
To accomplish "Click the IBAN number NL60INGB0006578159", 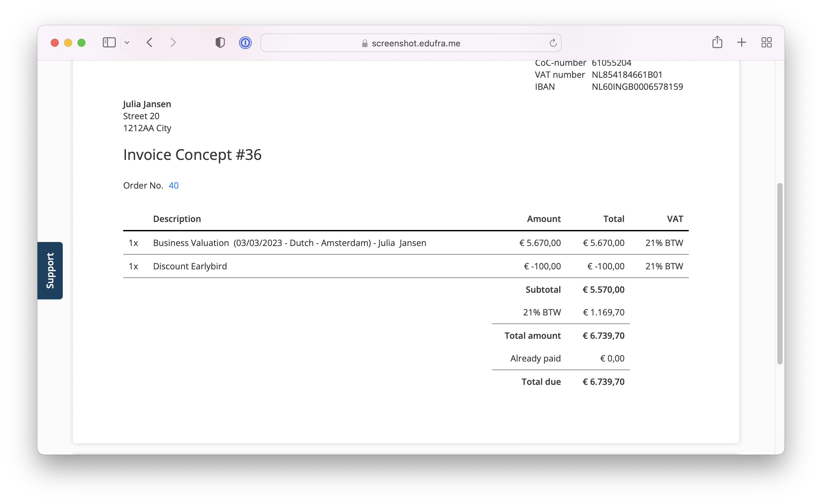I will click(637, 87).
